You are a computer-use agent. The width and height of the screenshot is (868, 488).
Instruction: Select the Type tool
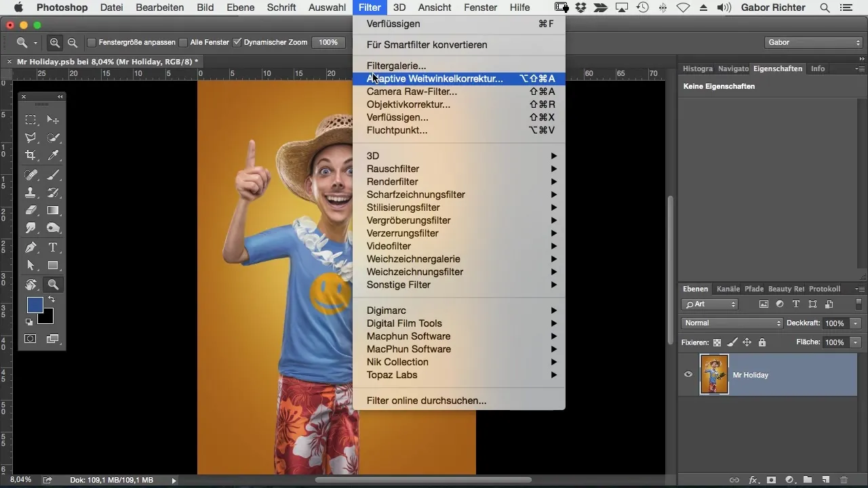click(53, 247)
